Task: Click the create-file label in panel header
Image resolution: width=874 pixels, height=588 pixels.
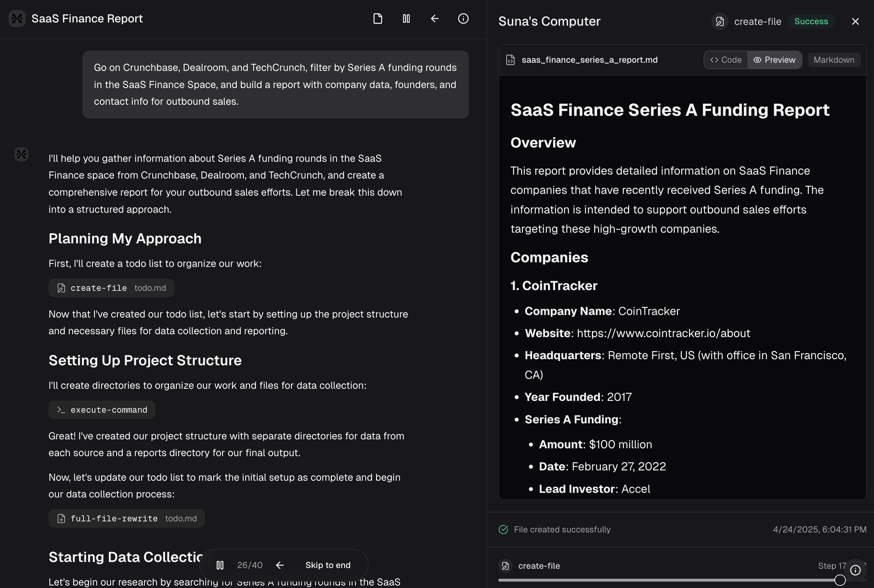Action: 757,21
